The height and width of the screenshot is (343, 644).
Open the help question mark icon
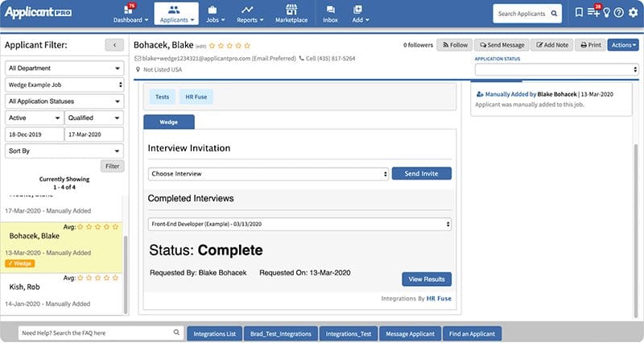point(618,13)
